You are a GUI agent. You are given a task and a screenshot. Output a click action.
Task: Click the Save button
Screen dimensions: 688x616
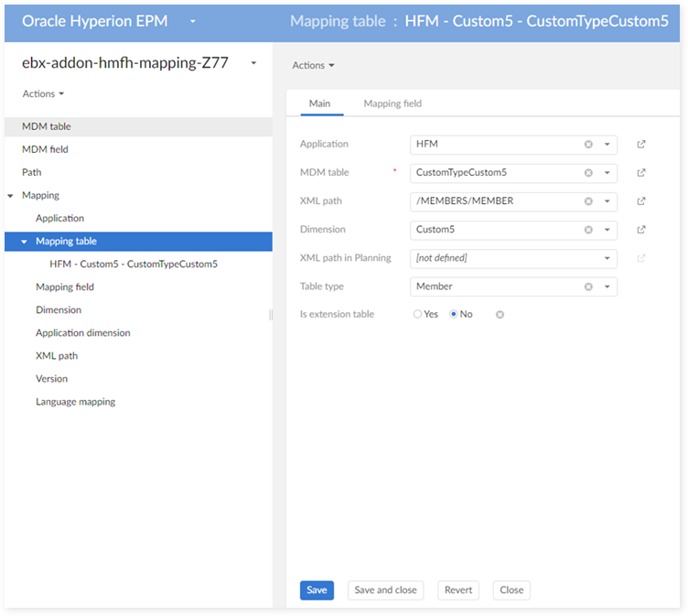[317, 590]
